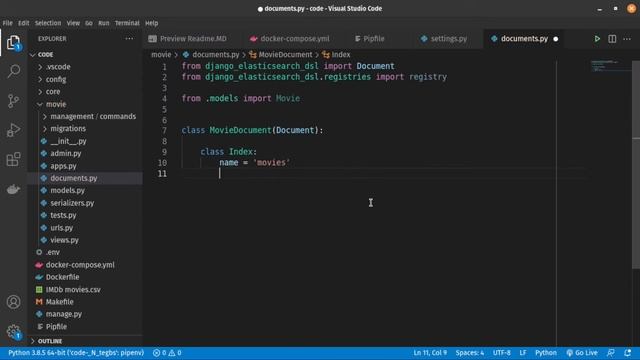
Task: Open the View menu
Action: [x=73, y=23]
